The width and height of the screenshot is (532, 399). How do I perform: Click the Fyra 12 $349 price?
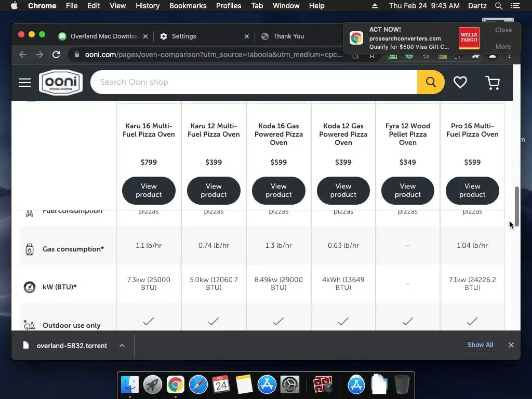click(x=407, y=162)
